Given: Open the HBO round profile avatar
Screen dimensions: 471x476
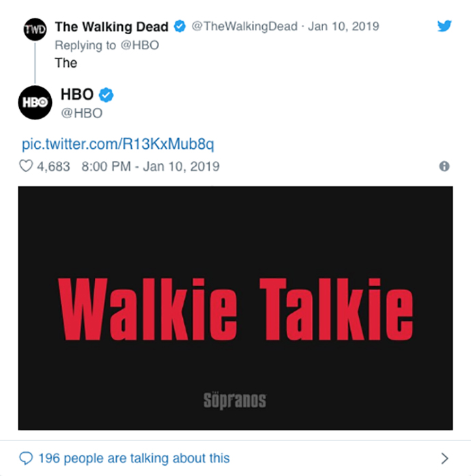Looking at the screenshot, I should (x=35, y=102).
